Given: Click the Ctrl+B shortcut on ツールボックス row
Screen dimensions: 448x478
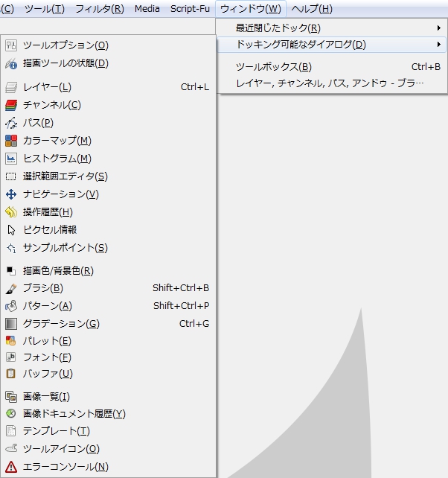Looking at the screenshot, I should click(426, 67).
